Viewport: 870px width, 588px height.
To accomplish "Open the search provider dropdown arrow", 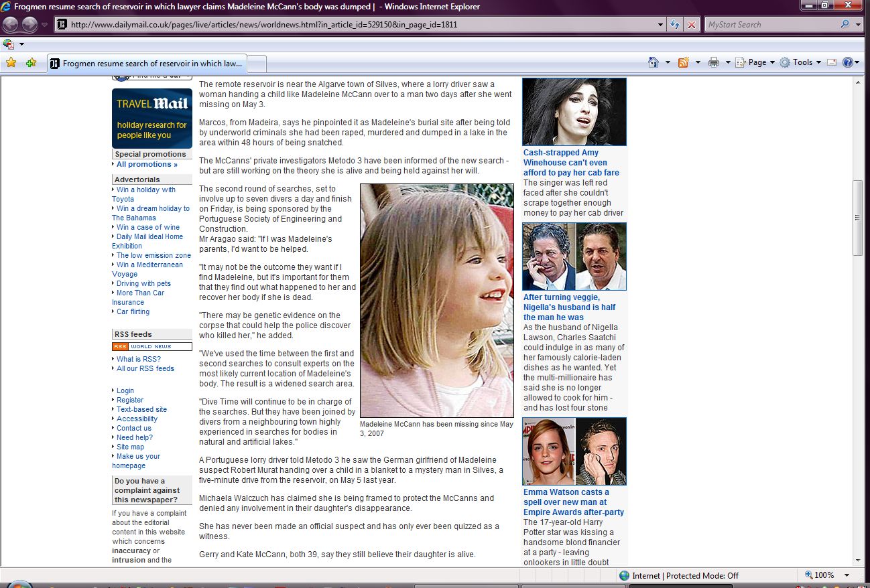I will click(x=859, y=25).
